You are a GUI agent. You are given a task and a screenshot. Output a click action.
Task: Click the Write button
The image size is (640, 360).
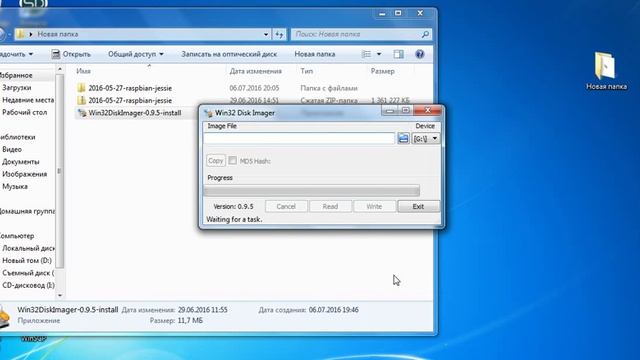tap(374, 207)
